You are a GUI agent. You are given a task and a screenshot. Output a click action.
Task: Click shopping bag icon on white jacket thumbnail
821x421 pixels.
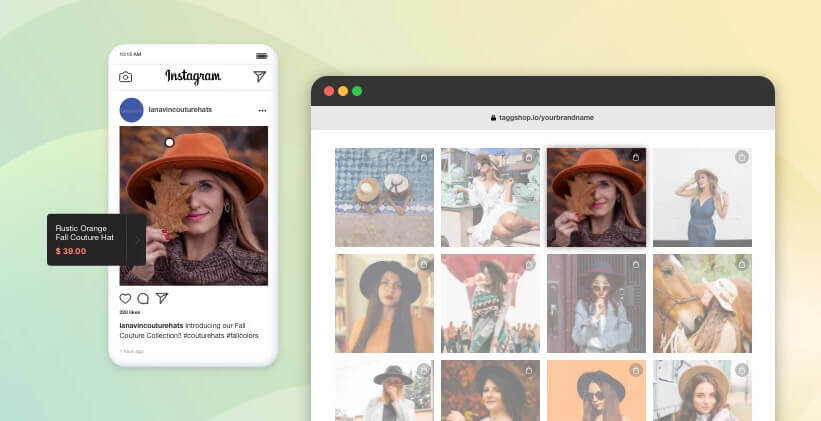coord(424,370)
